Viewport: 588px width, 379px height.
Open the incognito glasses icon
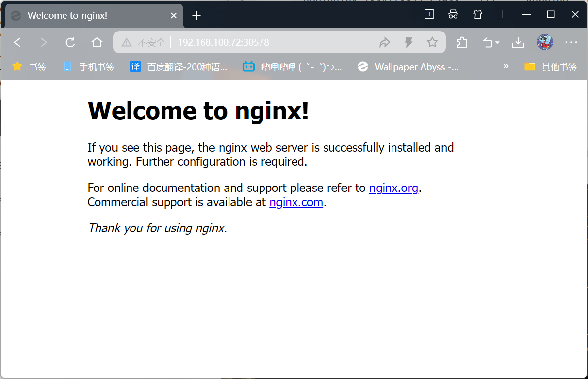(x=453, y=14)
